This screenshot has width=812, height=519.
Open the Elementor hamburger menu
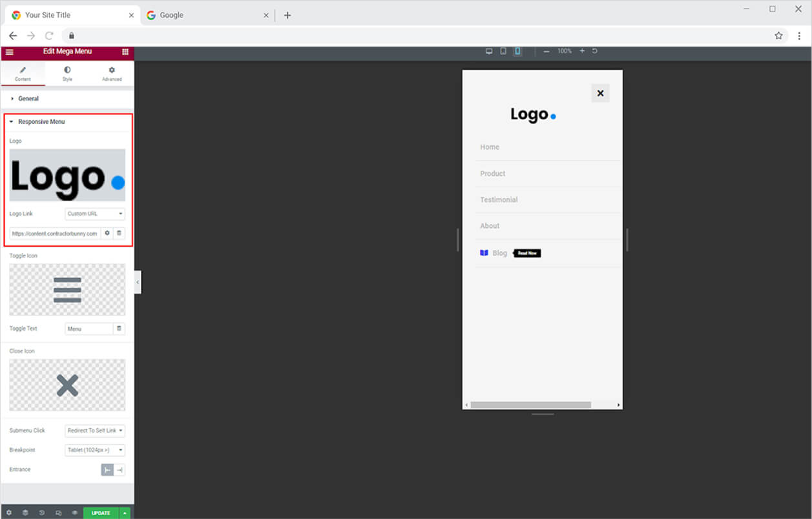coord(9,52)
